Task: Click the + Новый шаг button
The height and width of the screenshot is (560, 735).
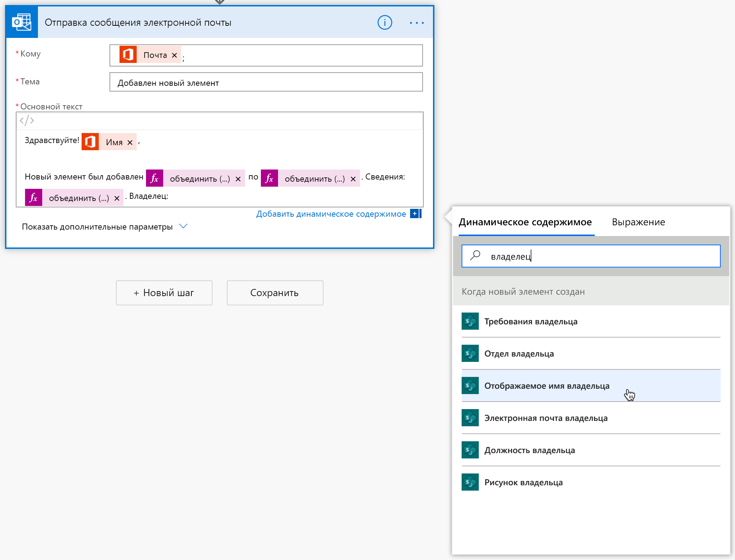Action: pyautogui.click(x=164, y=293)
